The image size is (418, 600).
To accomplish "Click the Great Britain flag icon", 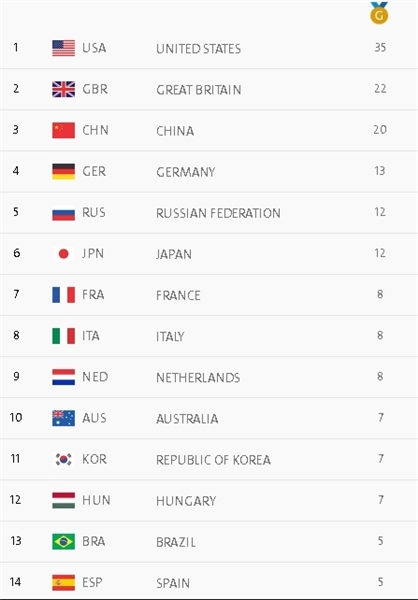I will [64, 89].
